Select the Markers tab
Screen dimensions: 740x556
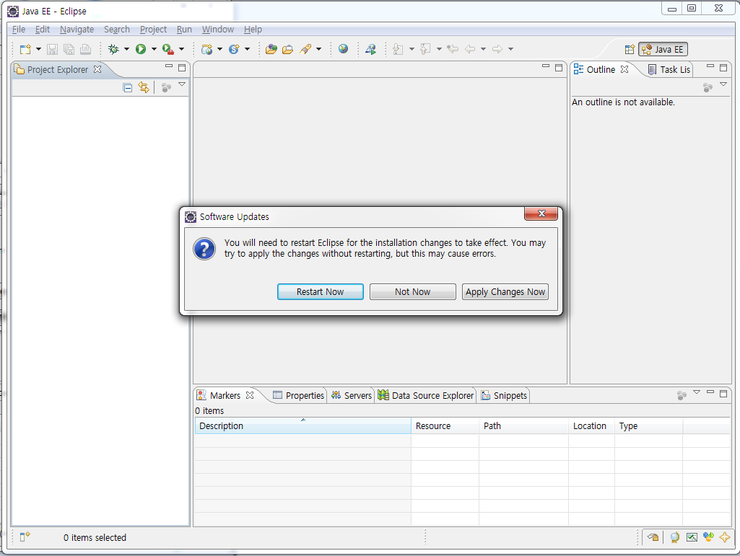pos(225,395)
